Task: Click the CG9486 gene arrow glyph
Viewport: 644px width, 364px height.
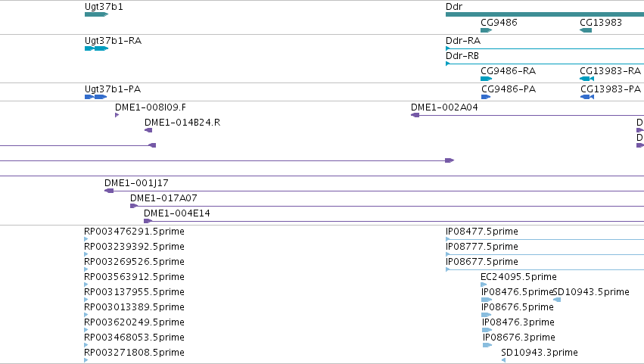Action: (x=487, y=30)
